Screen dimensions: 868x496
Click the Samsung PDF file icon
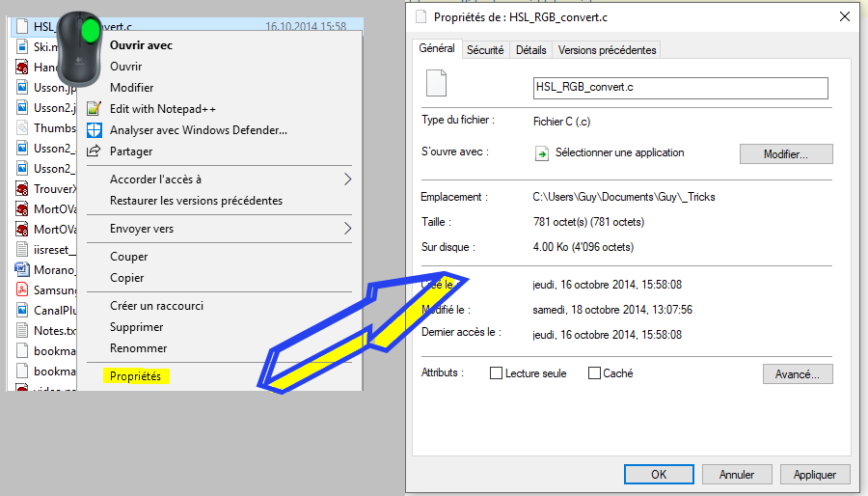coord(23,289)
